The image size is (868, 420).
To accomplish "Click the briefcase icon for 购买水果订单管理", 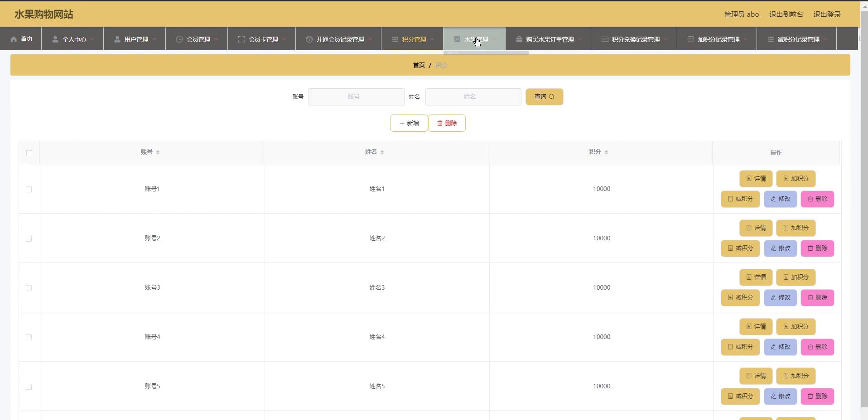I will [x=519, y=39].
